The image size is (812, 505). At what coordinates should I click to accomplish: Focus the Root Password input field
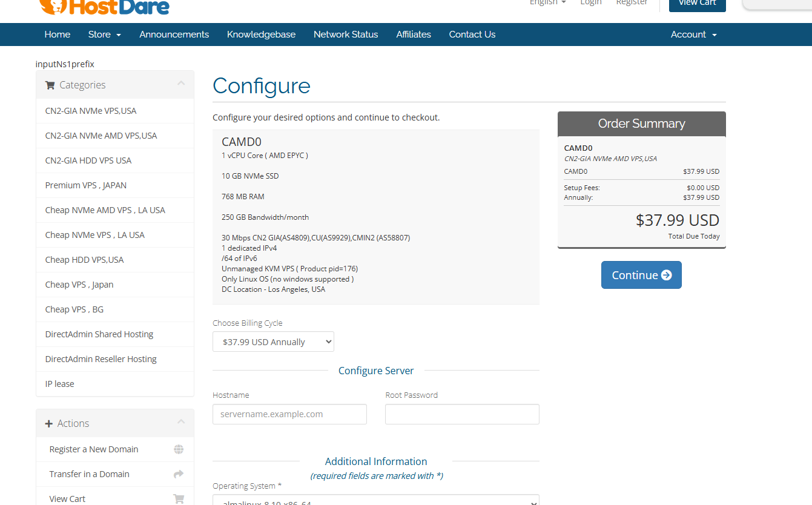click(x=462, y=414)
